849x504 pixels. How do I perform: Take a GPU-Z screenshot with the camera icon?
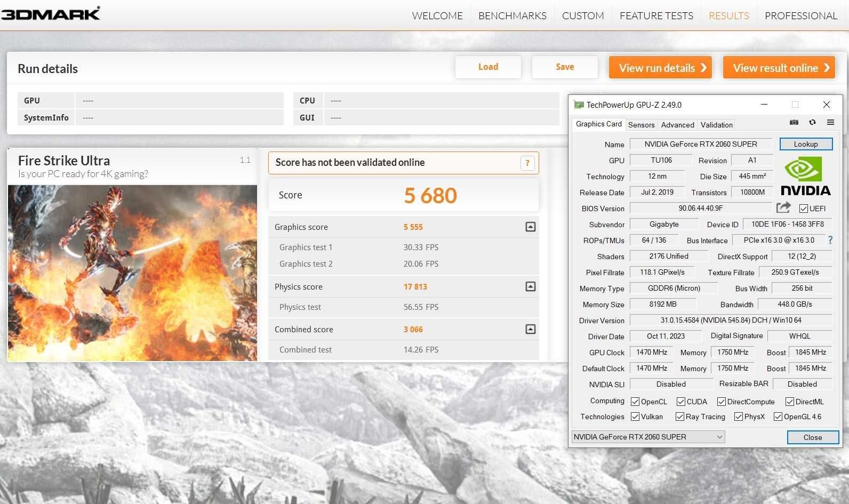click(x=794, y=123)
